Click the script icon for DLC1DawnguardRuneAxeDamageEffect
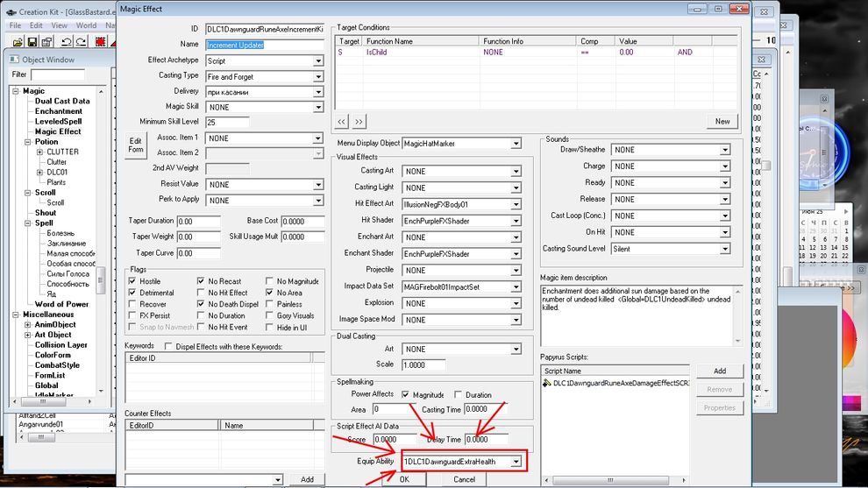The height and width of the screenshot is (488, 868). pos(546,384)
